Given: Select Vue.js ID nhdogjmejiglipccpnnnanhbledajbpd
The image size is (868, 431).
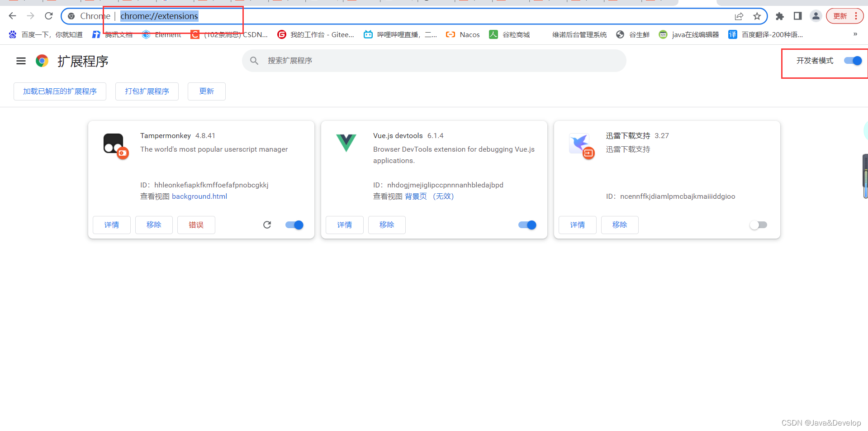Looking at the screenshot, I should [x=445, y=185].
